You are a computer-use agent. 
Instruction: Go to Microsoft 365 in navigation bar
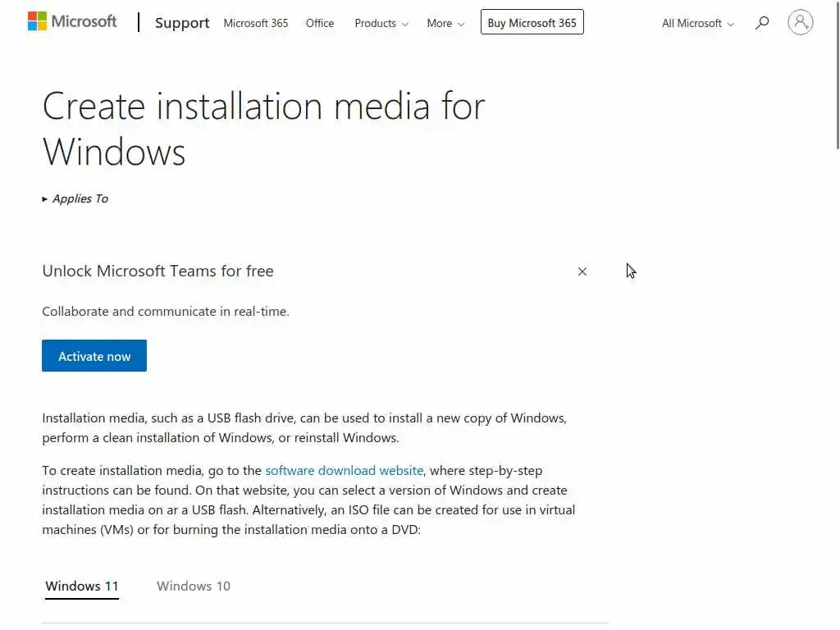(256, 23)
